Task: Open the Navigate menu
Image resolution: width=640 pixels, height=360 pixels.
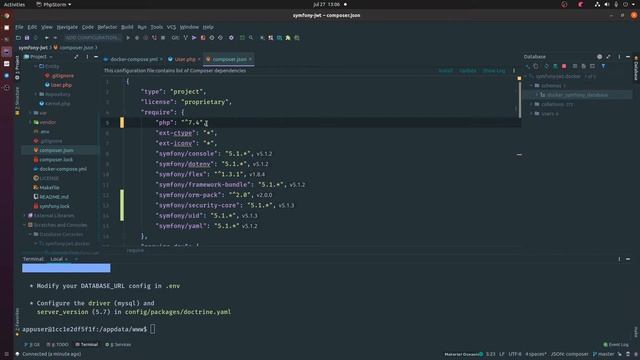Action: pos(67,27)
